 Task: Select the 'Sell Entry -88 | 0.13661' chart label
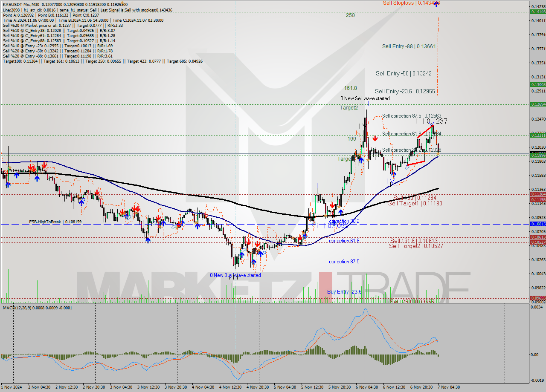[409, 46]
